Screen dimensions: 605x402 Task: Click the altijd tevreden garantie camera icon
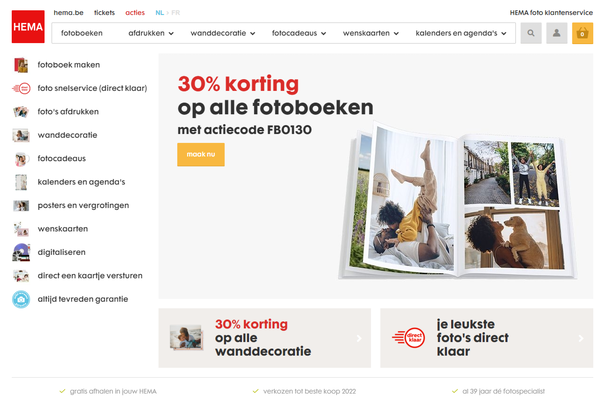point(21,299)
